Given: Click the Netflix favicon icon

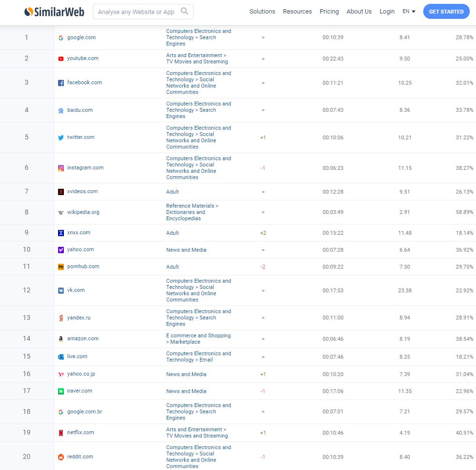Looking at the screenshot, I should point(61,433).
